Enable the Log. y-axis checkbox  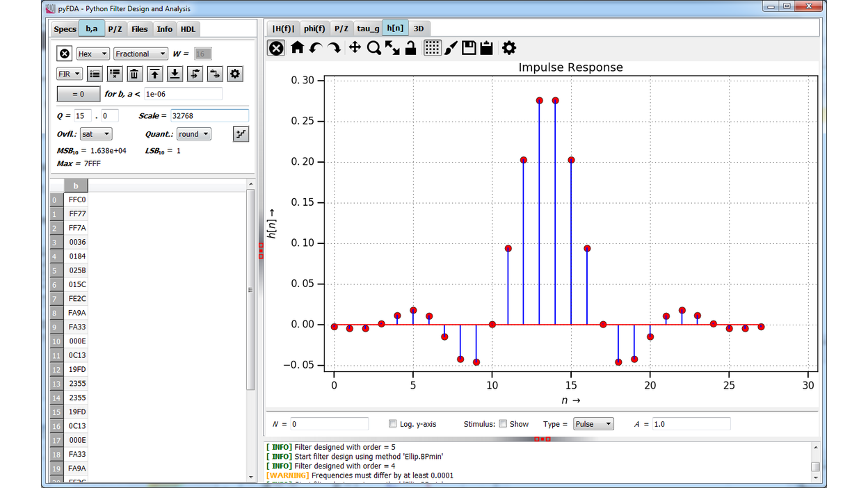click(x=393, y=424)
